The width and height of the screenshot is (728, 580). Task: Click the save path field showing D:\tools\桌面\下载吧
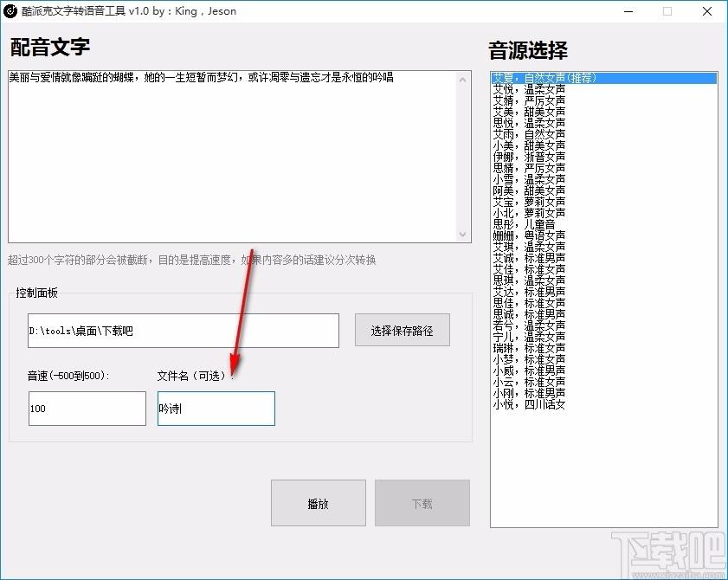pyautogui.click(x=184, y=331)
